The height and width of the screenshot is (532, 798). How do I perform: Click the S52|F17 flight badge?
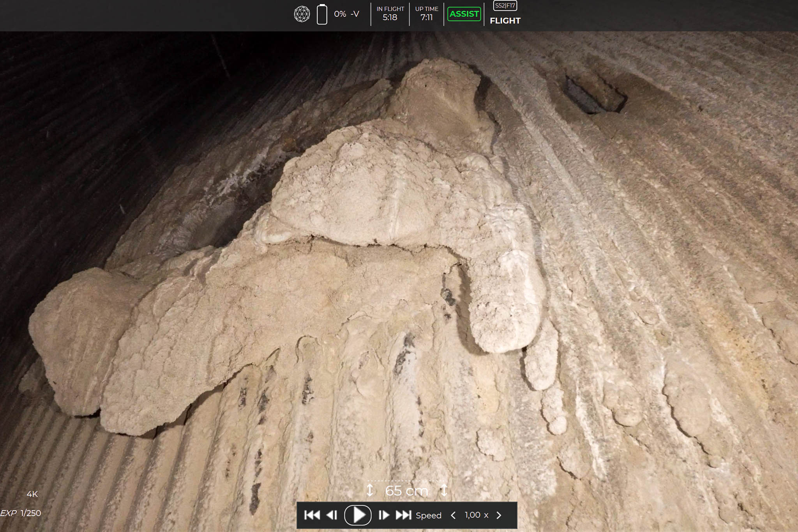tap(505, 5)
